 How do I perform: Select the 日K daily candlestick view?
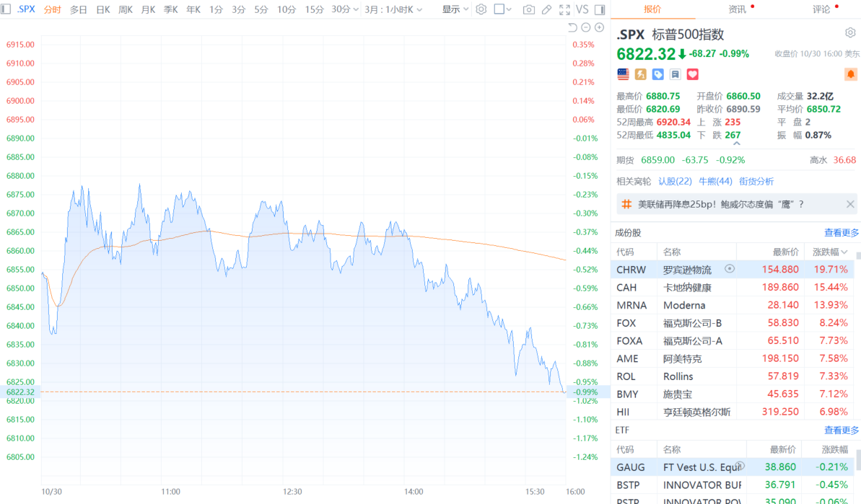102,9
